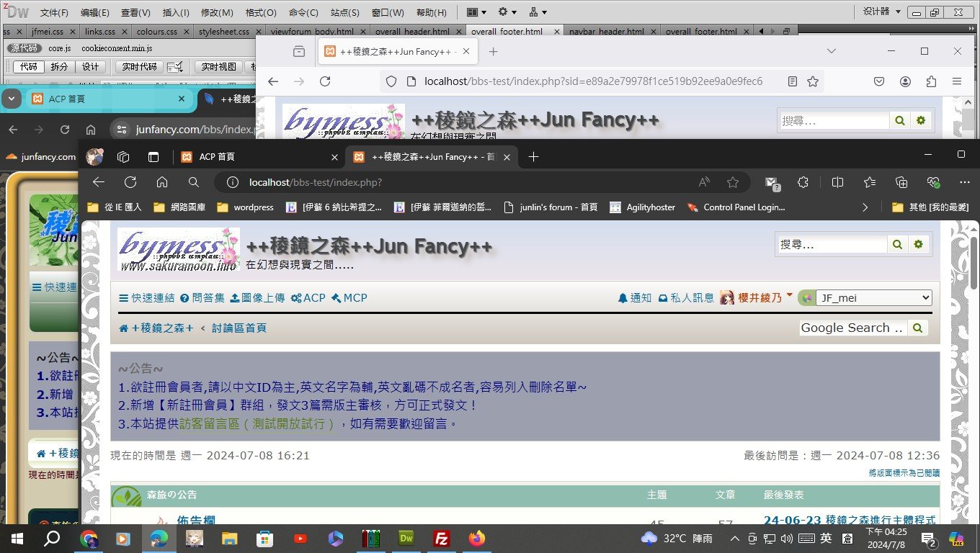Image resolution: width=980 pixels, height=553 pixels.
Task: Click the Firefox Pocket save icon
Action: click(879, 81)
